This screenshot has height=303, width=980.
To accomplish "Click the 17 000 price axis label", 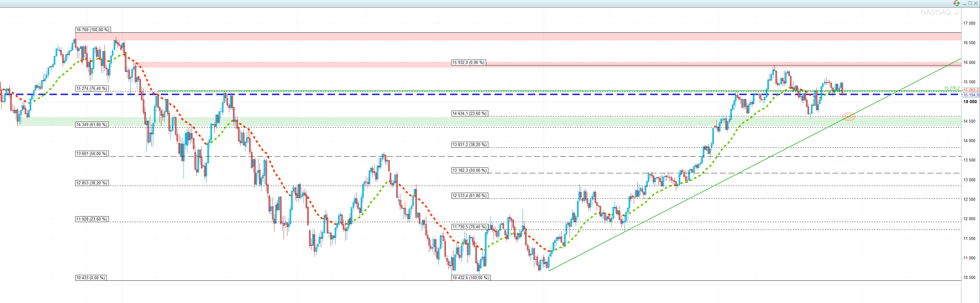I will pos(969,23).
